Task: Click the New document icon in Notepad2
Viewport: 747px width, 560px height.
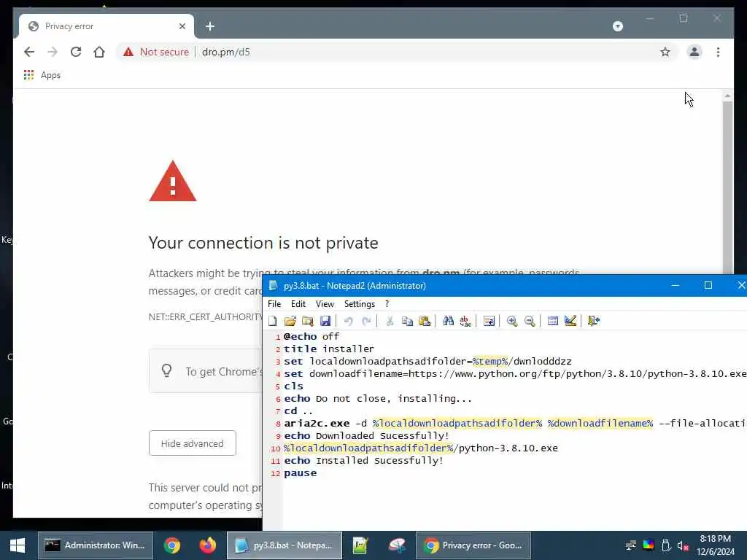Action: coord(273,321)
